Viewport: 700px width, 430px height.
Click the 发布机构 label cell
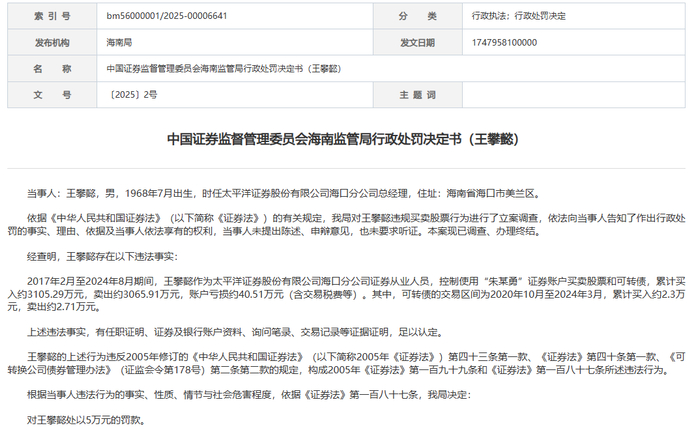tap(52, 42)
